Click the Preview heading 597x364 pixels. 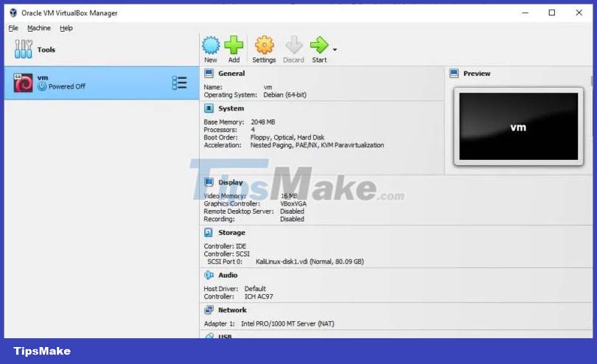point(477,73)
